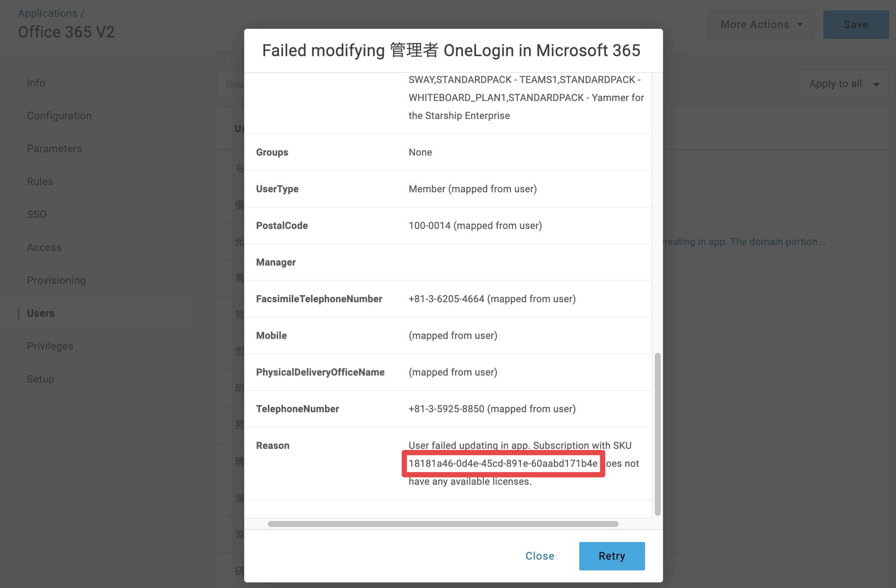Image resolution: width=896 pixels, height=588 pixels.
Task: Click the truncated 'creating in app' error link
Action: click(x=744, y=241)
